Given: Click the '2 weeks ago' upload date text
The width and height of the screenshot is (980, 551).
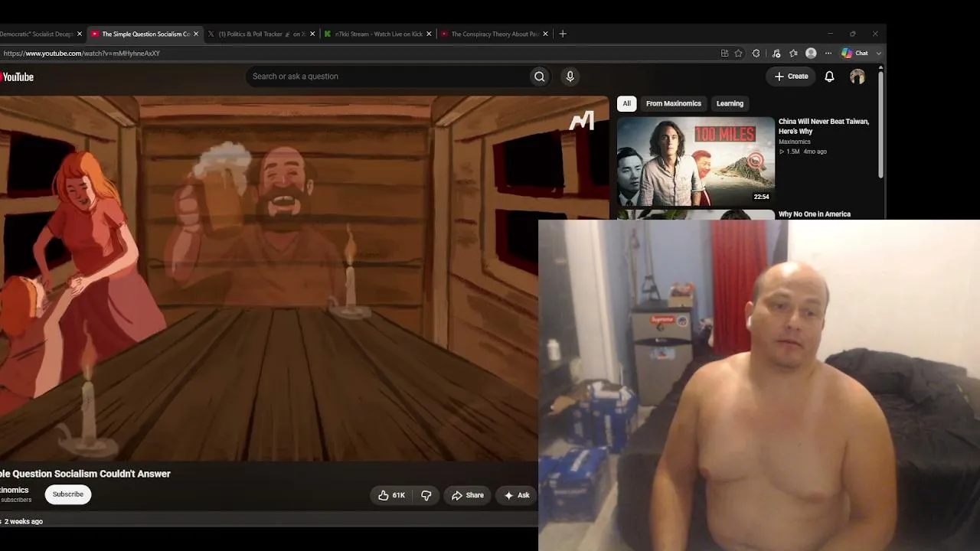Looking at the screenshot, I should (24, 521).
